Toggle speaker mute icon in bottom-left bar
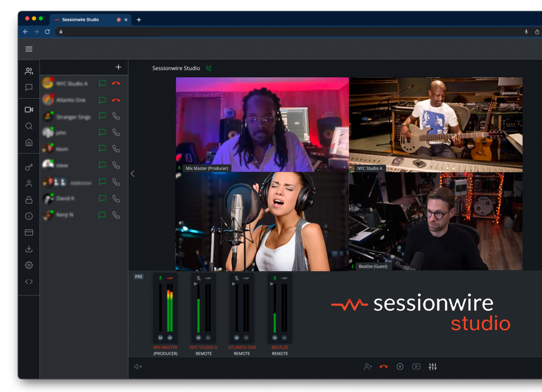 [x=138, y=367]
